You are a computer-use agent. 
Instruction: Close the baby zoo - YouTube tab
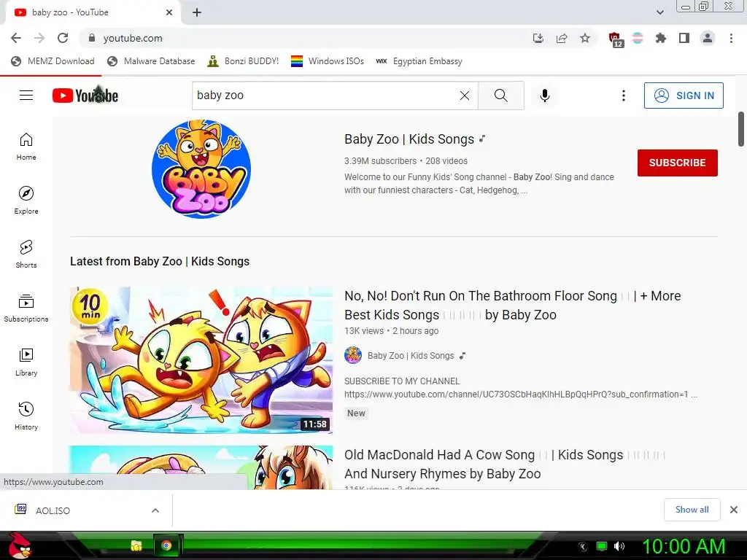click(169, 12)
